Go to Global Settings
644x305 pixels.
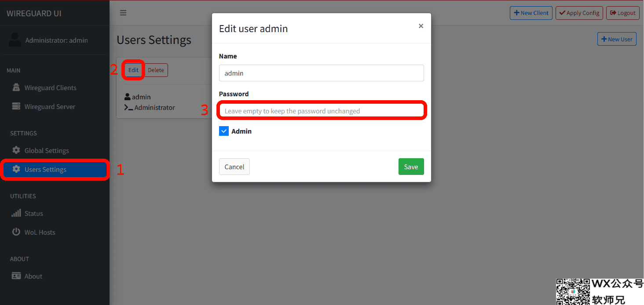click(55, 150)
